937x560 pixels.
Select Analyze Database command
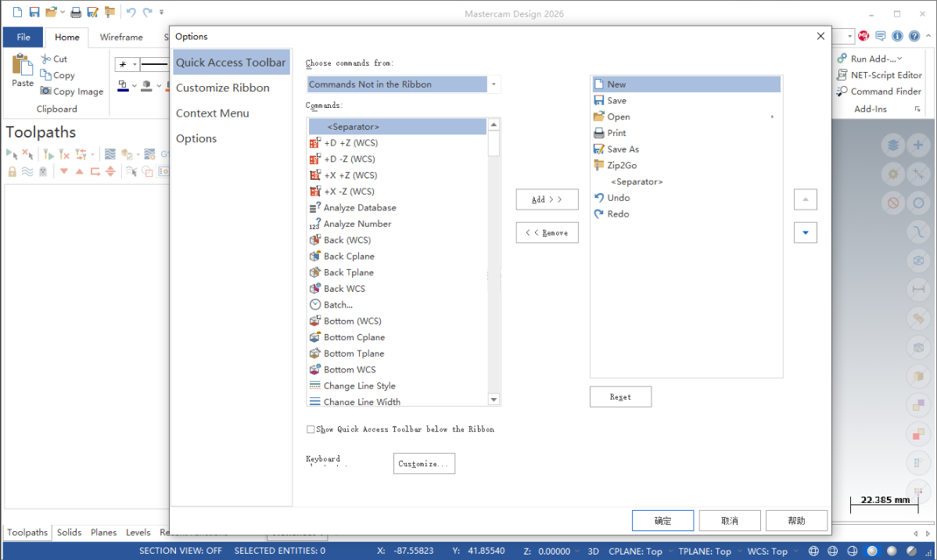pos(397,207)
